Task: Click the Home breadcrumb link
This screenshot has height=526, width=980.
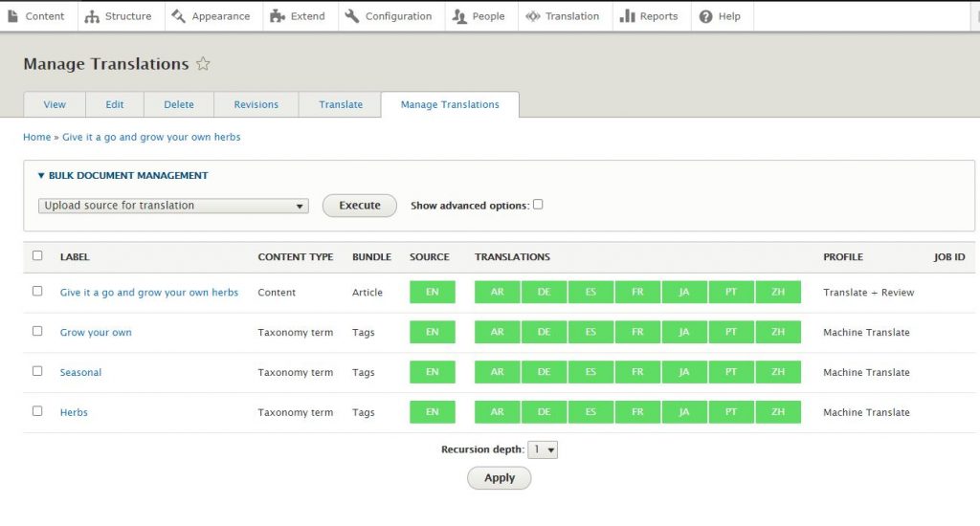Action: (36, 137)
